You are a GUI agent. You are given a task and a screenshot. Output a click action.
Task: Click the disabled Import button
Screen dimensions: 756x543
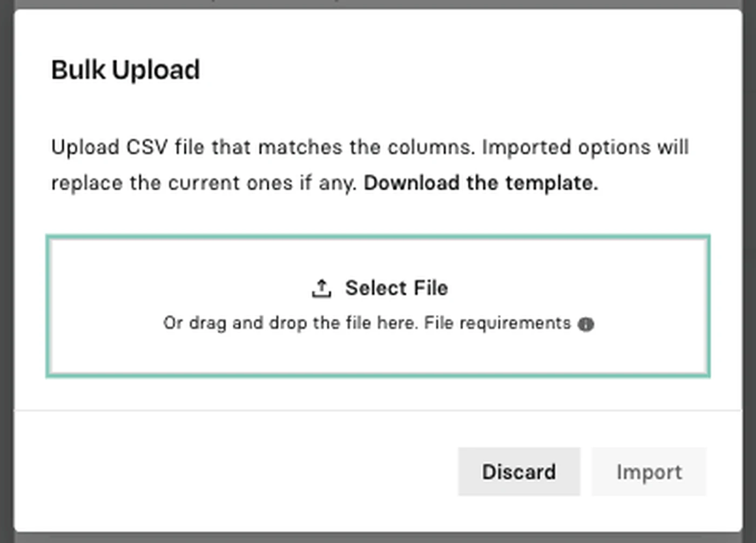point(649,471)
